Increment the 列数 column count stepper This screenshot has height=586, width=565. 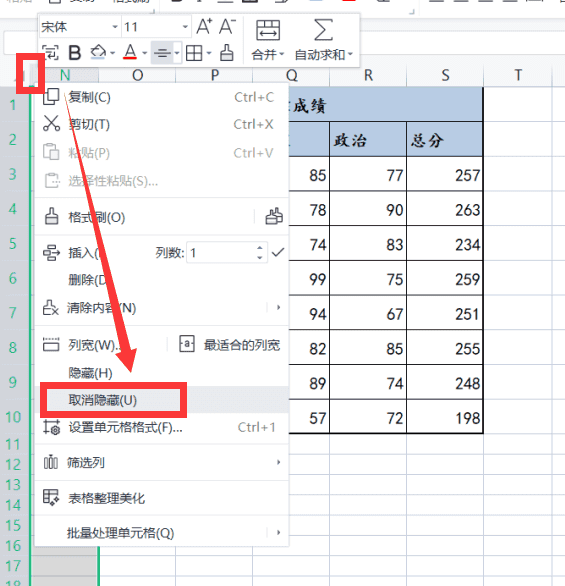[260, 247]
